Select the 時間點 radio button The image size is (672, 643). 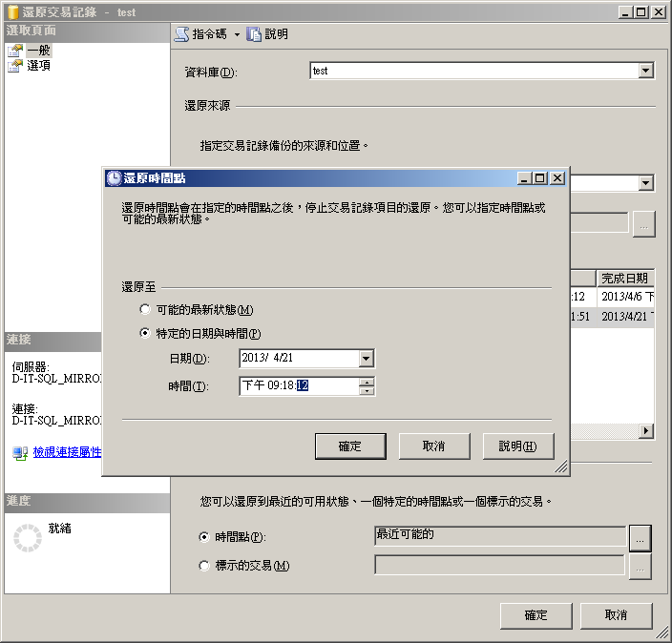204,537
